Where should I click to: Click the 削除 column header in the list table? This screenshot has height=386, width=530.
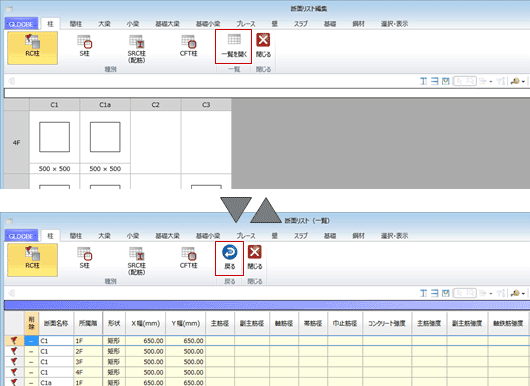tap(31, 323)
